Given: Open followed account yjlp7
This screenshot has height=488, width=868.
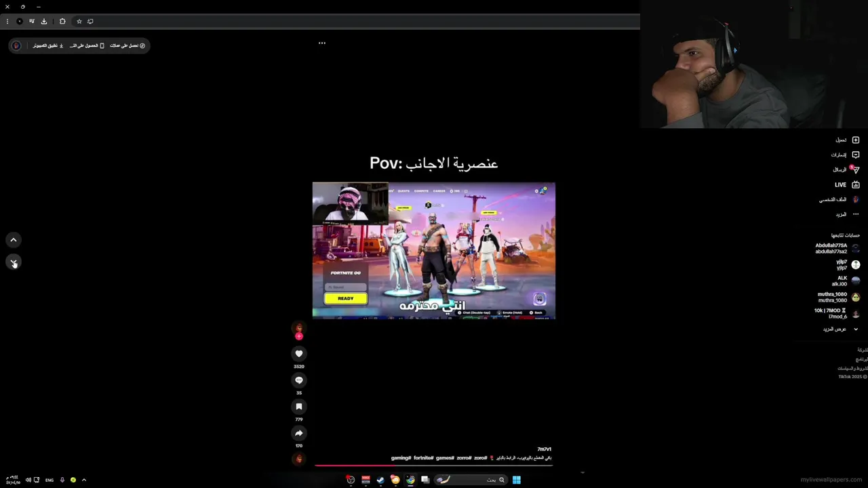Looking at the screenshot, I should point(848,264).
